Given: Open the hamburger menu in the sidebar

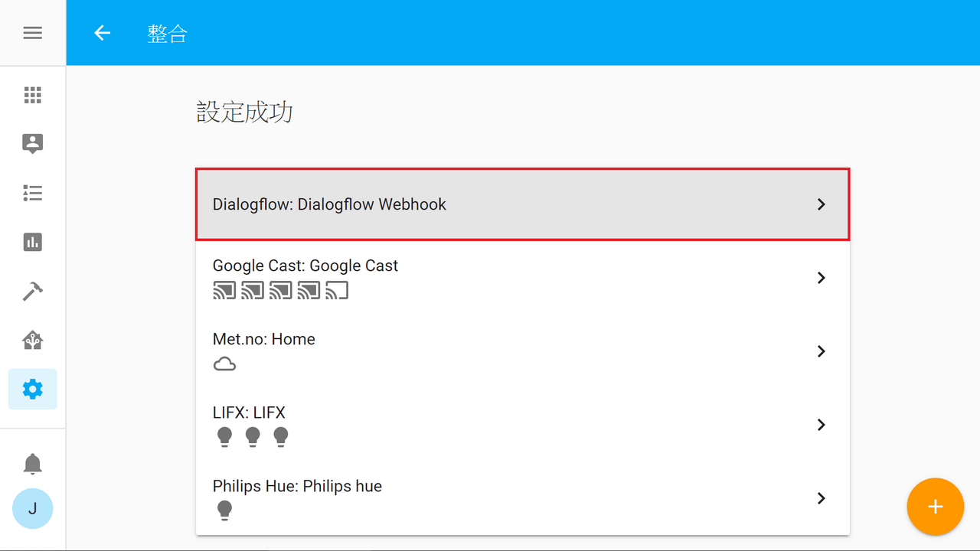Looking at the screenshot, I should click(x=32, y=33).
